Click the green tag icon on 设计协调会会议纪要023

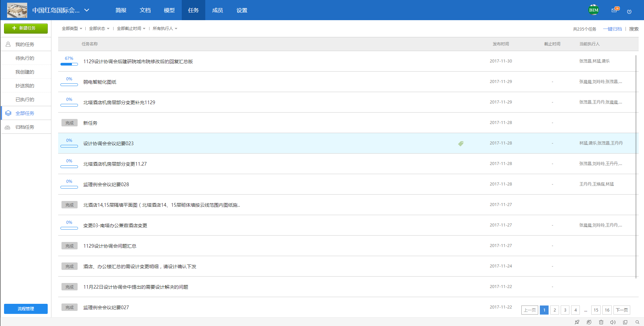(461, 144)
